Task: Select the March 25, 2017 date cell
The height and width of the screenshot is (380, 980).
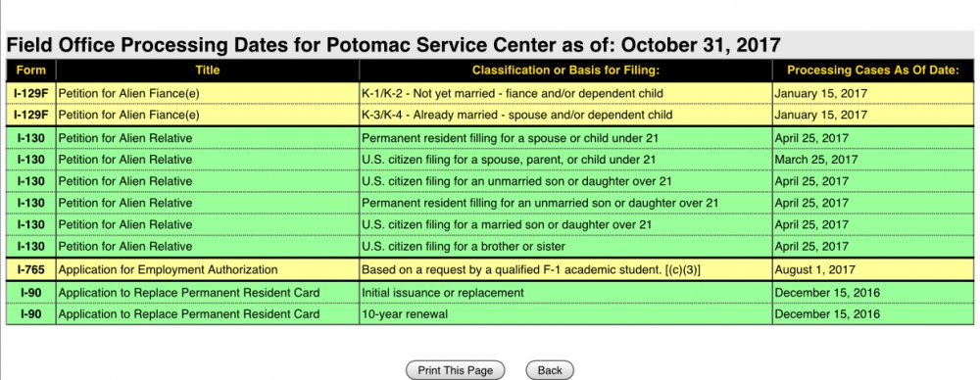Action: tap(873, 160)
